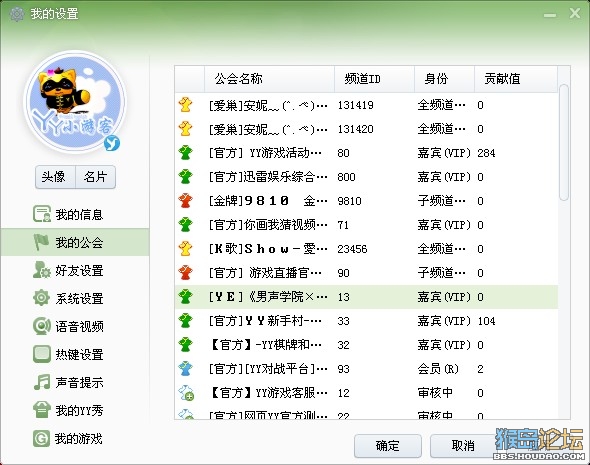Click yellow shirt icon for channel 131419

pos(186,105)
